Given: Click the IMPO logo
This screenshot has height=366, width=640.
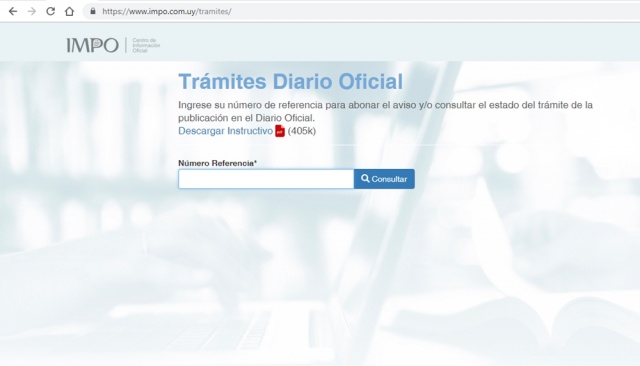Looking at the screenshot, I should tap(93, 45).
